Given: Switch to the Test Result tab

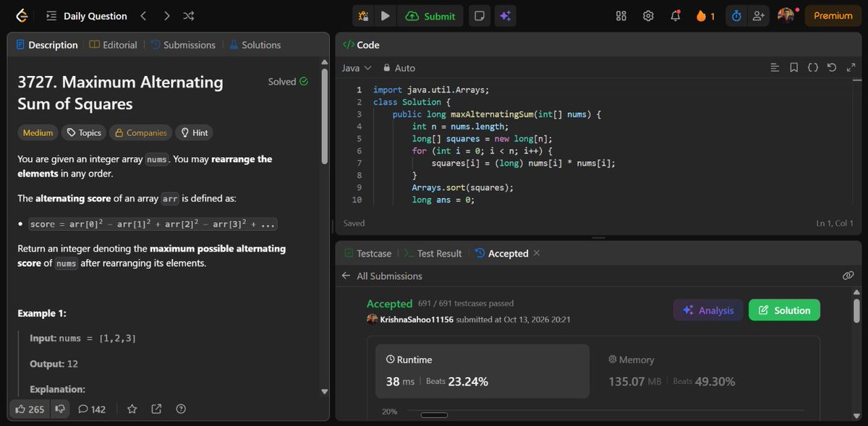Looking at the screenshot, I should point(433,254).
